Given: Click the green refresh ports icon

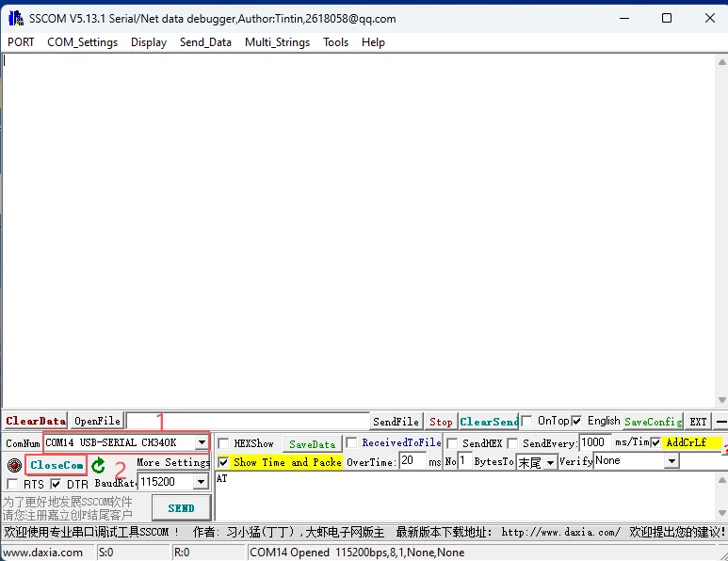Looking at the screenshot, I should pyautogui.click(x=99, y=465).
